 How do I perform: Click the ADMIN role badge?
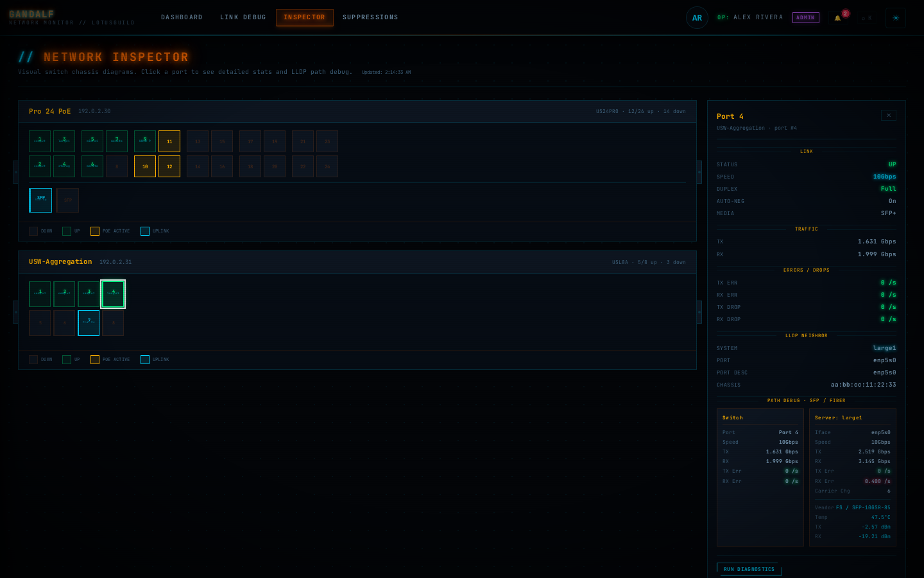[x=806, y=18]
